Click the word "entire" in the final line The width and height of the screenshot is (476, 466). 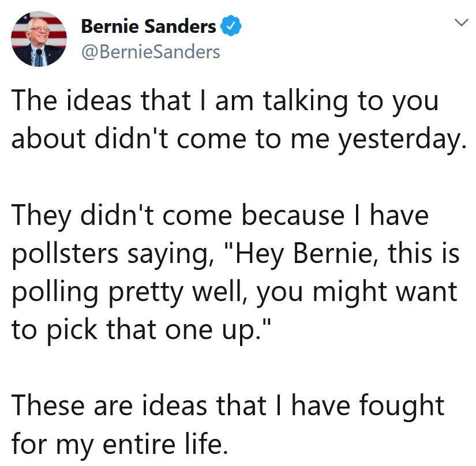coord(140,444)
